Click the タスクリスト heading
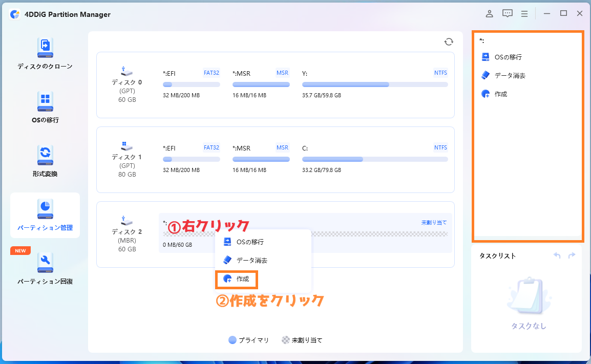The width and height of the screenshot is (591, 364). tap(497, 256)
